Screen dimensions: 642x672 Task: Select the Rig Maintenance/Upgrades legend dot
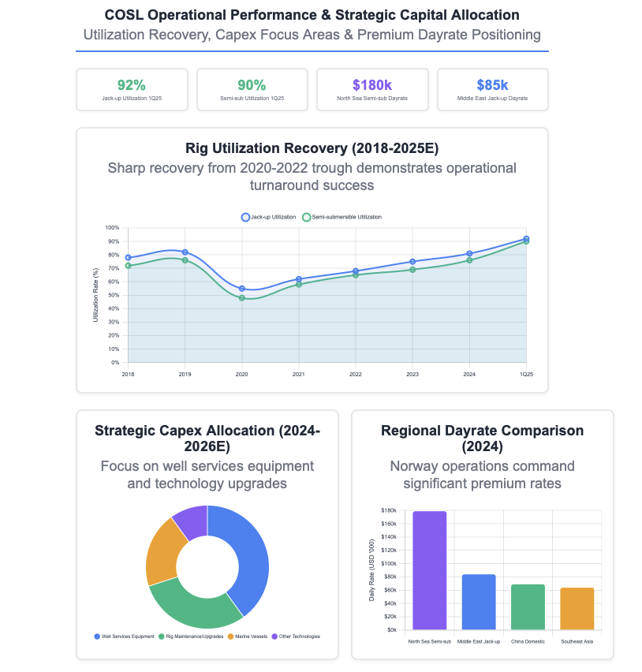[162, 637]
